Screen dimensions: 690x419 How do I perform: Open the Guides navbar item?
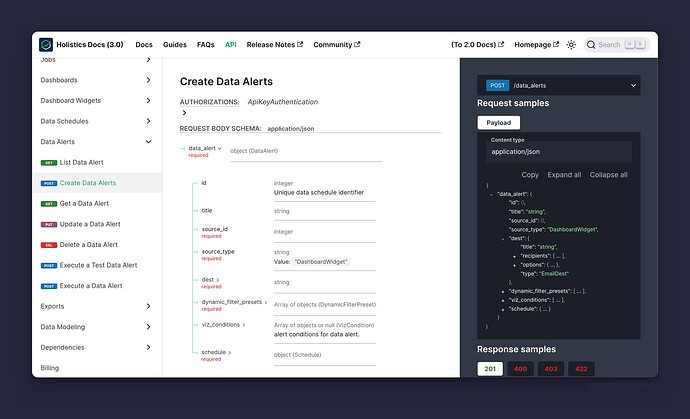click(175, 44)
